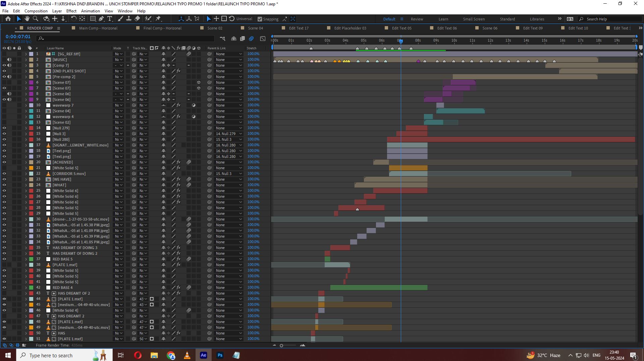Switch to the Scene 04 tab

point(256,28)
